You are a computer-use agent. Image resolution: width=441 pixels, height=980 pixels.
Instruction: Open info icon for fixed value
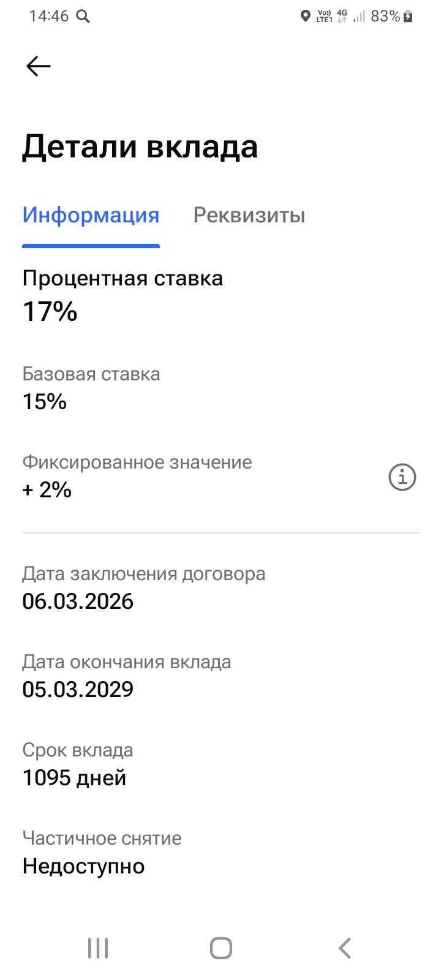(402, 477)
